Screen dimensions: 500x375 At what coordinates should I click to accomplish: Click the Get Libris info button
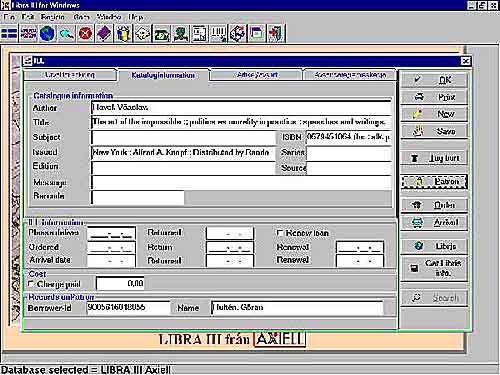(x=434, y=268)
